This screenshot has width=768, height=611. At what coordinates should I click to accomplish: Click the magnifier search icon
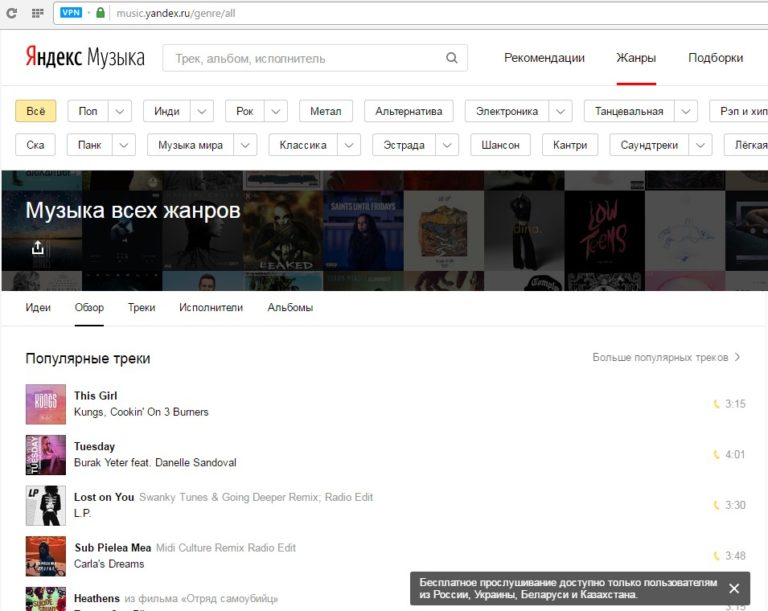pyautogui.click(x=452, y=58)
